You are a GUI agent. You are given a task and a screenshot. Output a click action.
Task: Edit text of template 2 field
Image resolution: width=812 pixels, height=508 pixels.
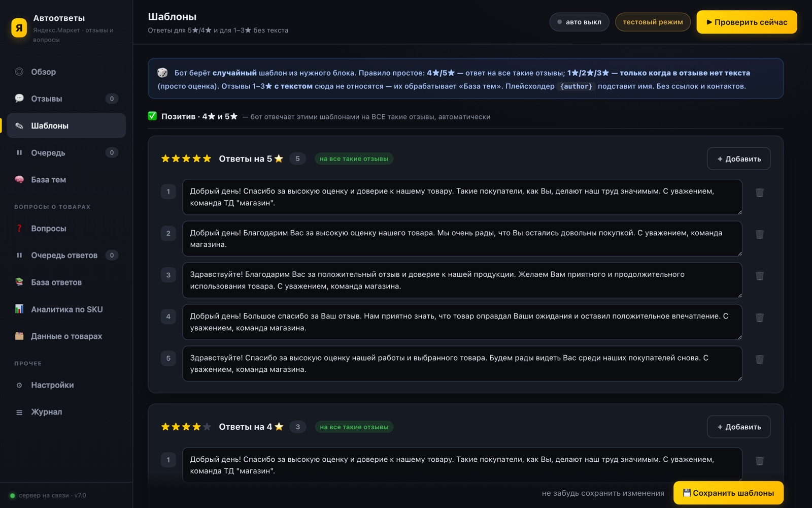coord(462,238)
